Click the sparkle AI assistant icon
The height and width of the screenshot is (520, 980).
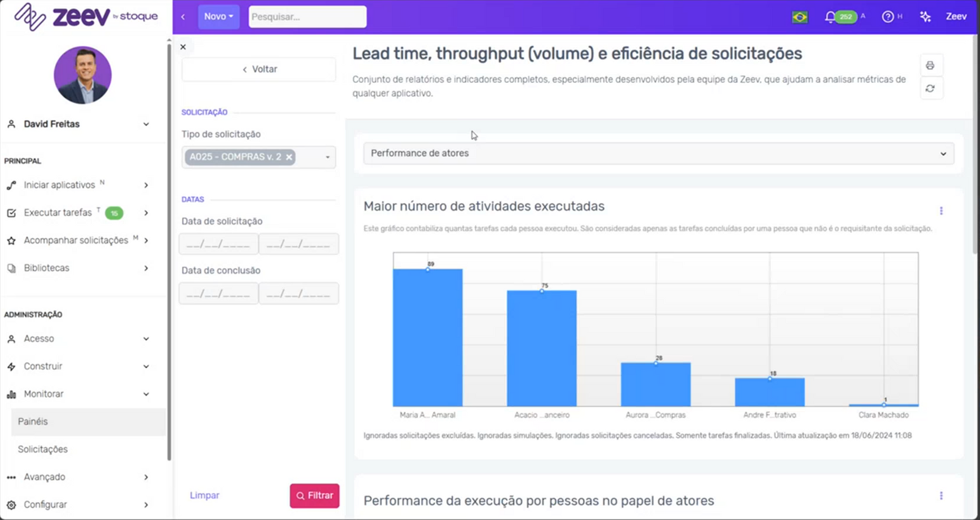coord(925,17)
